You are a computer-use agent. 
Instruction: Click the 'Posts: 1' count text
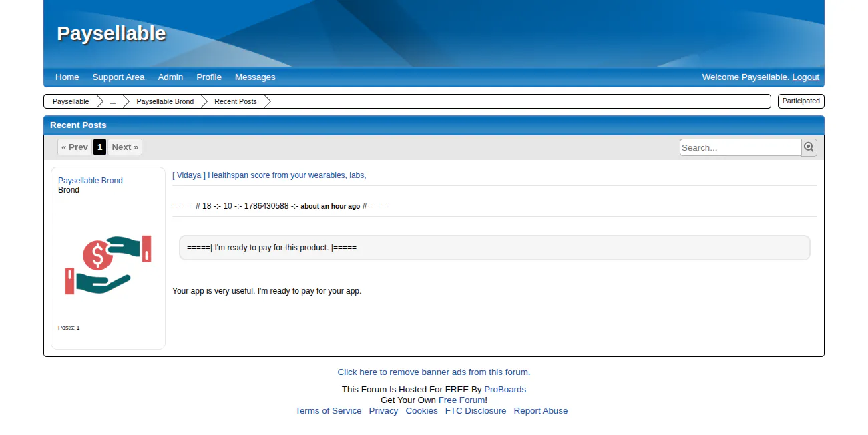click(x=69, y=328)
